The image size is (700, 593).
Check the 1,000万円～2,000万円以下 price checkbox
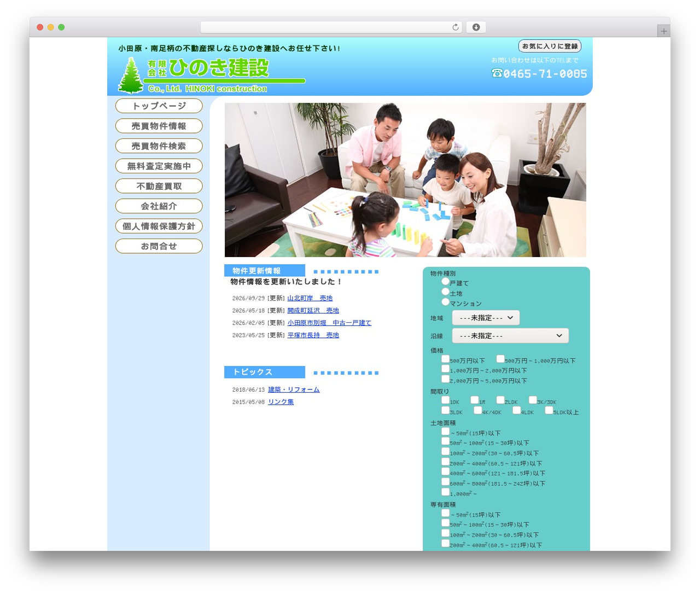click(446, 369)
